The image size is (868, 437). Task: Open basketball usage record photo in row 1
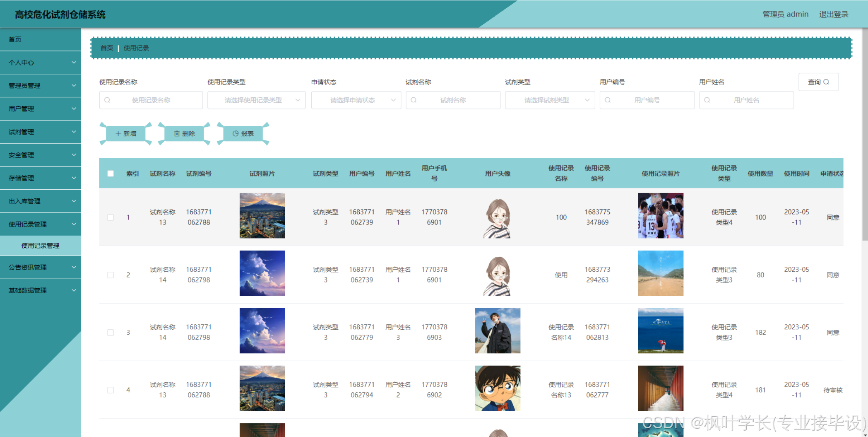tap(661, 215)
